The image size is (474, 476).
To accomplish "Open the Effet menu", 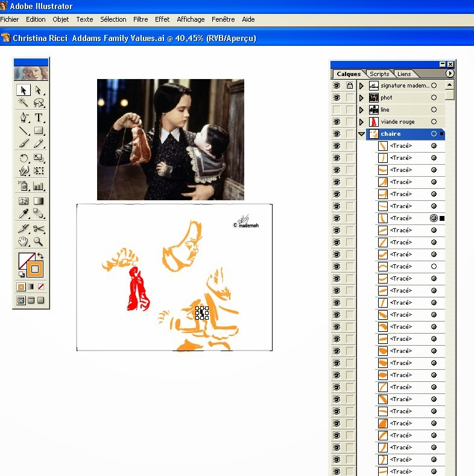I will click(x=162, y=19).
